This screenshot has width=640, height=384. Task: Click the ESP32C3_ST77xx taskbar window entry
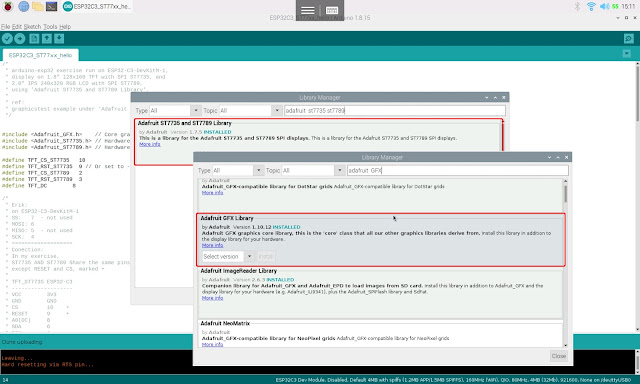pyautogui.click(x=97, y=6)
